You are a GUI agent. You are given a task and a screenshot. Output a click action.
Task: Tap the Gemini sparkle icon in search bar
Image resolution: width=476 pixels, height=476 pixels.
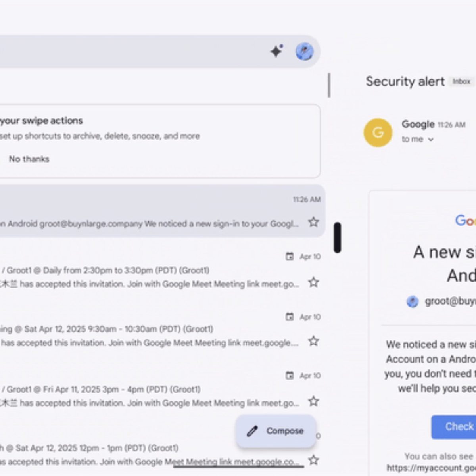click(x=276, y=51)
